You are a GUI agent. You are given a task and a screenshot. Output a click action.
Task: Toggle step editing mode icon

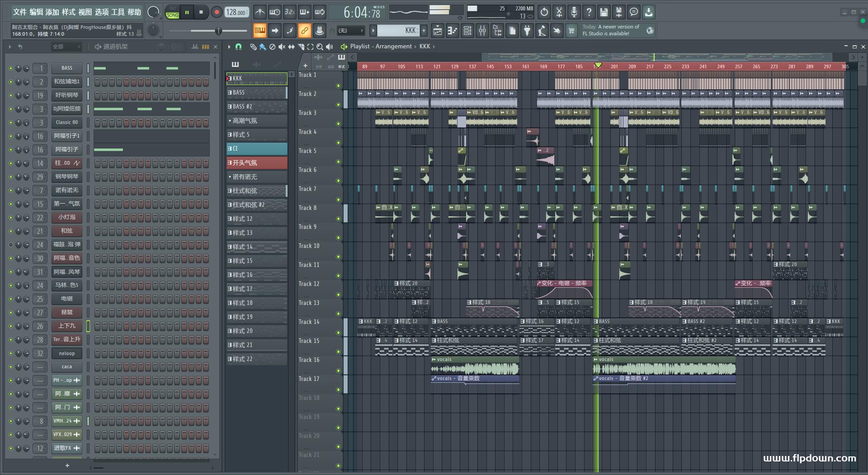[290, 31]
